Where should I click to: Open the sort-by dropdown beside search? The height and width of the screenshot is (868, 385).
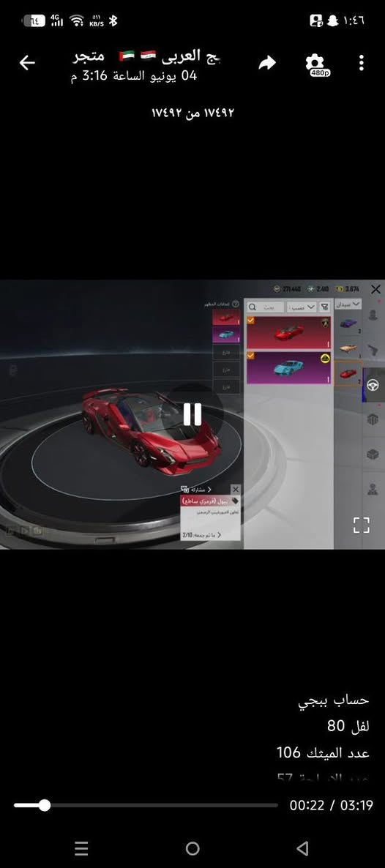302,307
